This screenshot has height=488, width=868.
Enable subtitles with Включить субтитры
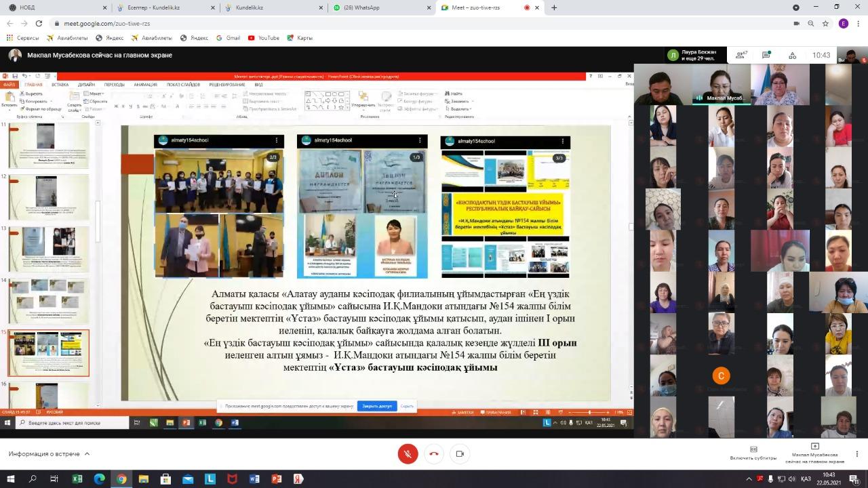click(x=753, y=453)
